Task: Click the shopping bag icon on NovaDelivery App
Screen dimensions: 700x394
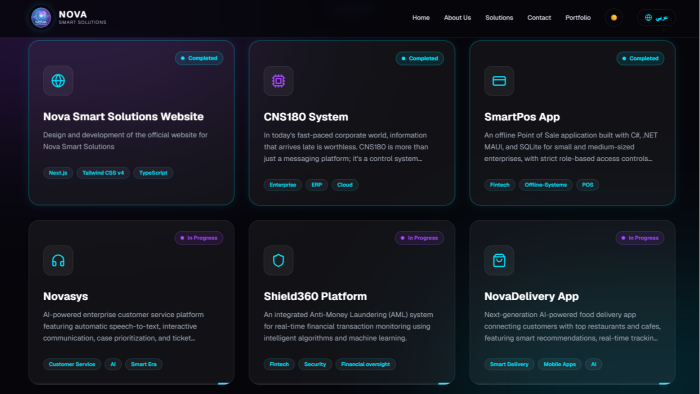Action: tap(499, 260)
